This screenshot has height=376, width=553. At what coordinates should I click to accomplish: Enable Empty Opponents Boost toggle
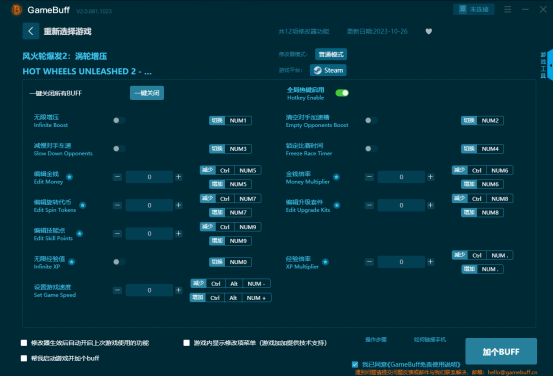click(371, 121)
